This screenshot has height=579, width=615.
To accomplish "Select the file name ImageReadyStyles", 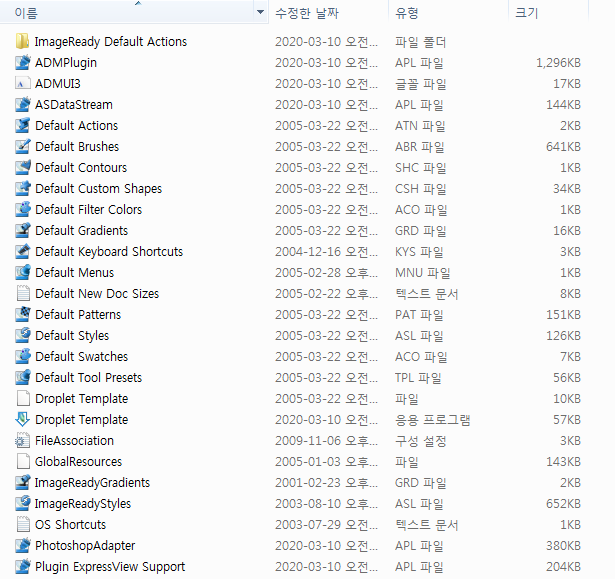I will 83,504.
